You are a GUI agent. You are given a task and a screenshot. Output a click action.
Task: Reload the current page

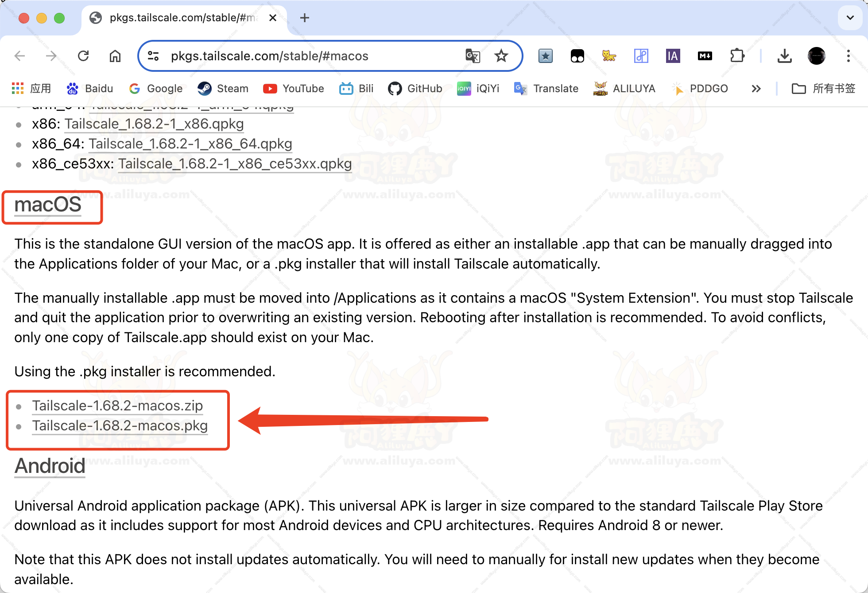pos(83,56)
